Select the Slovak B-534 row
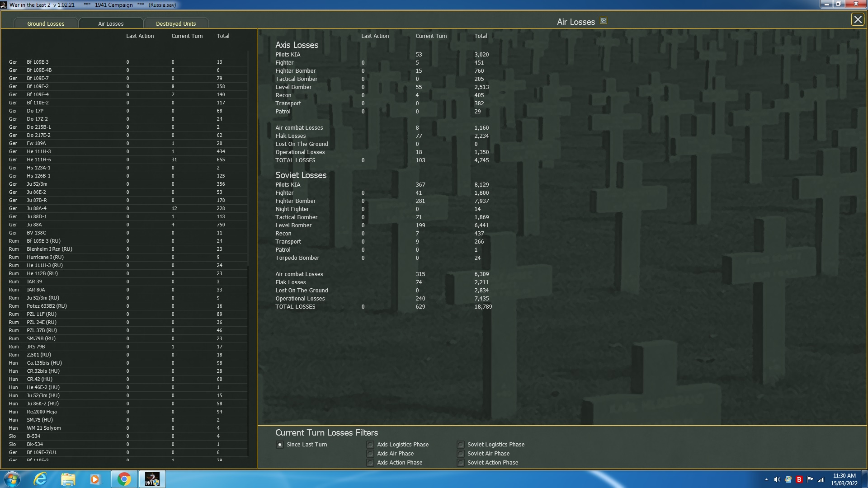 pos(127,436)
